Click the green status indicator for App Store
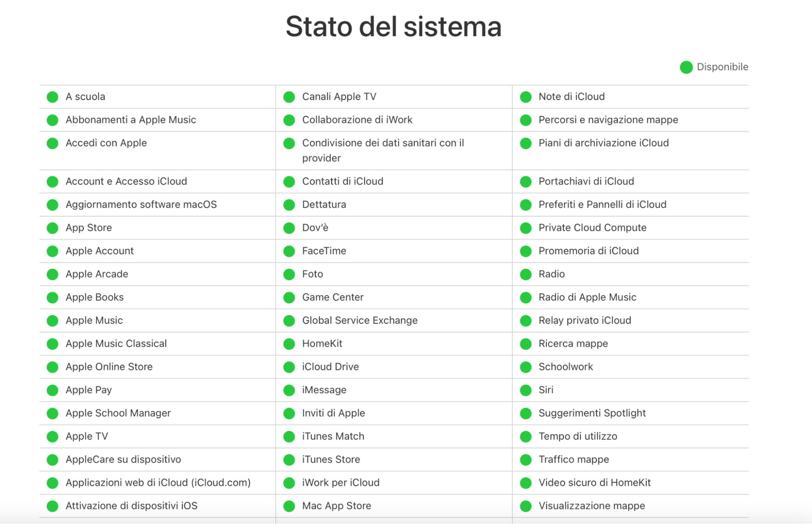812x524 pixels. pyautogui.click(x=52, y=228)
